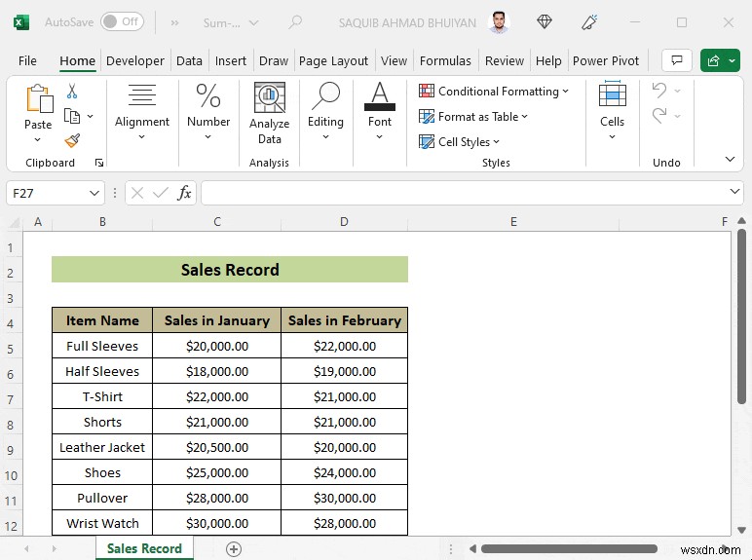Screen dimensions: 752x560
Task: Click the Copy icon
Action: click(72, 116)
